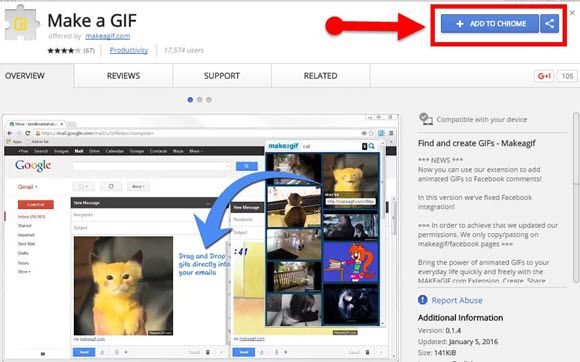Screen dimensions: 580x362
Task: Click the Updated: January 5, 2016 text
Action: click(458, 342)
